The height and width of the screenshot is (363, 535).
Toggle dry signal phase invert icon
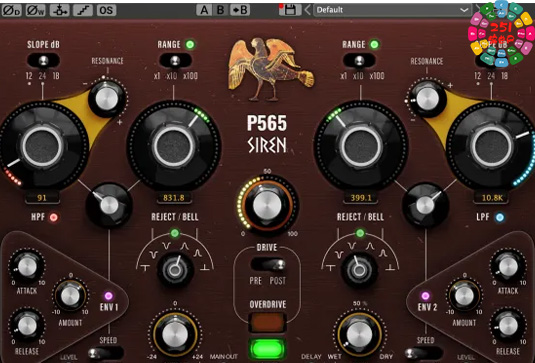point(11,10)
